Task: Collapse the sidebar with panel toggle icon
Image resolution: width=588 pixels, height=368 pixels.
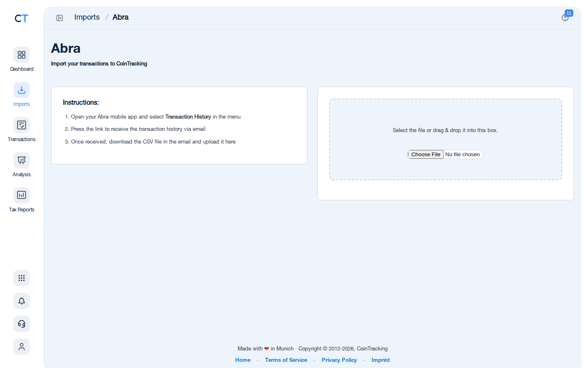Action: (x=60, y=18)
